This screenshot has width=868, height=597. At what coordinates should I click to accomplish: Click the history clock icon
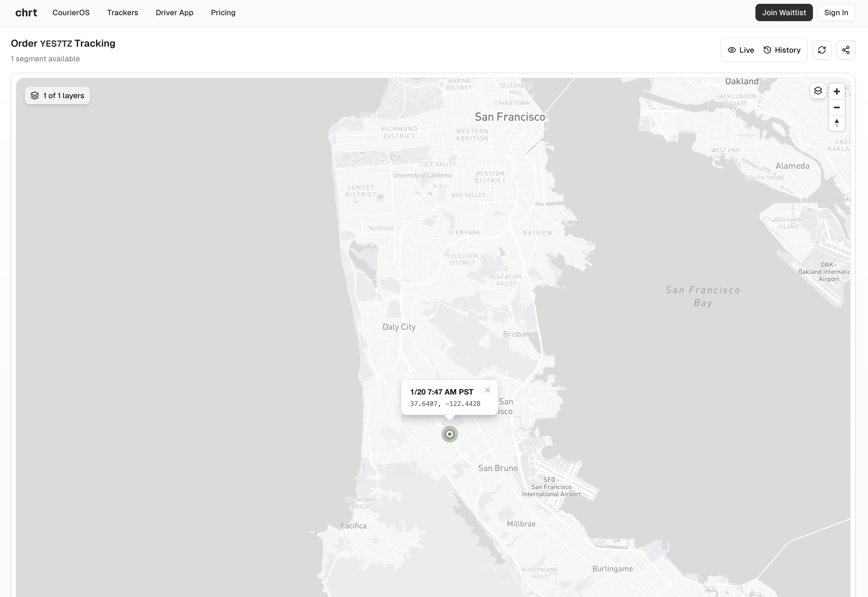(767, 50)
